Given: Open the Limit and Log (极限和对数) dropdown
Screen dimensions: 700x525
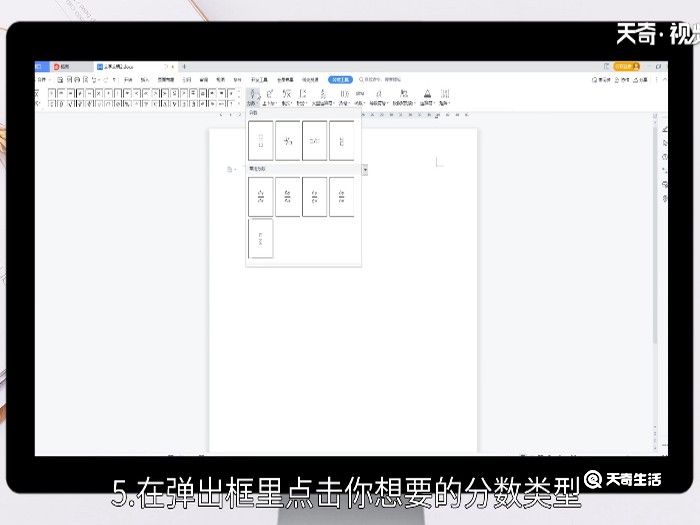Looking at the screenshot, I should [404, 97].
